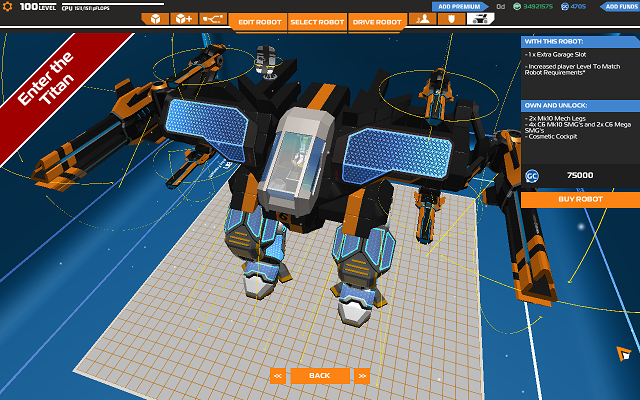Open the shield clan icon
Image resolution: width=640 pixels, height=400 pixels.
[451, 19]
